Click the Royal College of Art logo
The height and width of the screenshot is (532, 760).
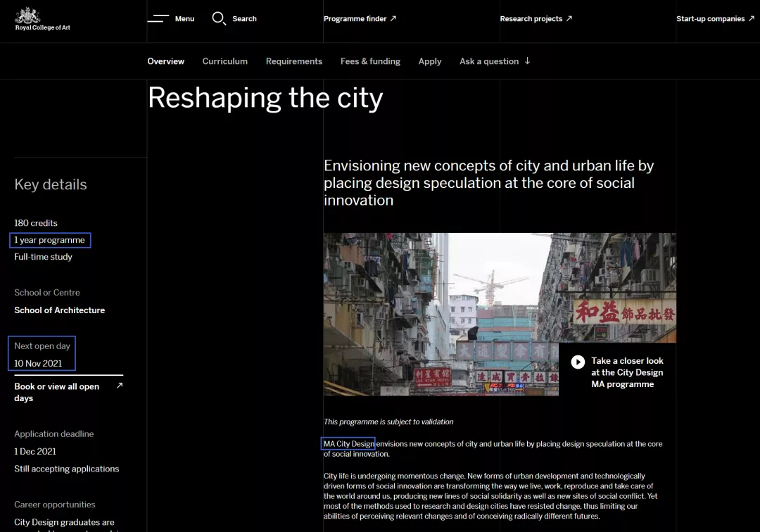(x=43, y=20)
